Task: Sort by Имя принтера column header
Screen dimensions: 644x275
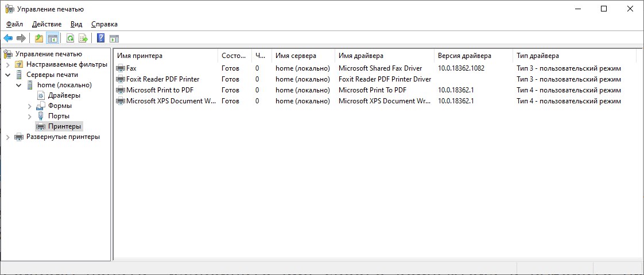Action: pyautogui.click(x=166, y=56)
